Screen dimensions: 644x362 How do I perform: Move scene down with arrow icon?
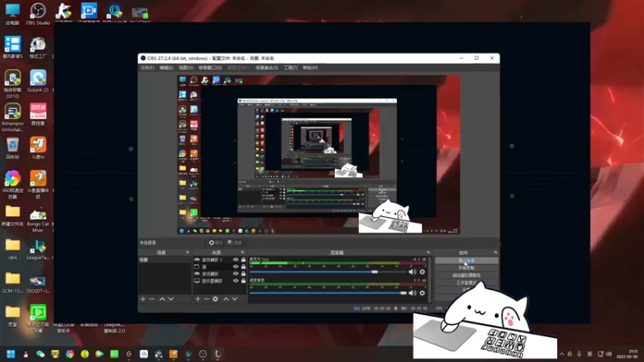click(x=171, y=298)
